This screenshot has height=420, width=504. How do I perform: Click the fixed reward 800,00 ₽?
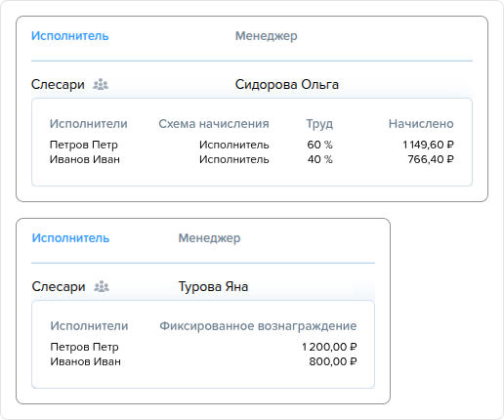pyautogui.click(x=333, y=361)
